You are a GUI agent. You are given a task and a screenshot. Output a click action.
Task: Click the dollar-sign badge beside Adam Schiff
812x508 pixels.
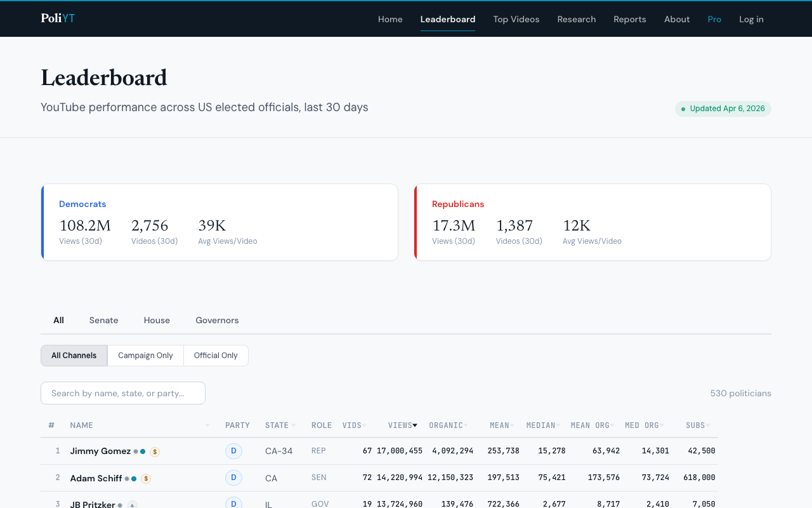[146, 479]
